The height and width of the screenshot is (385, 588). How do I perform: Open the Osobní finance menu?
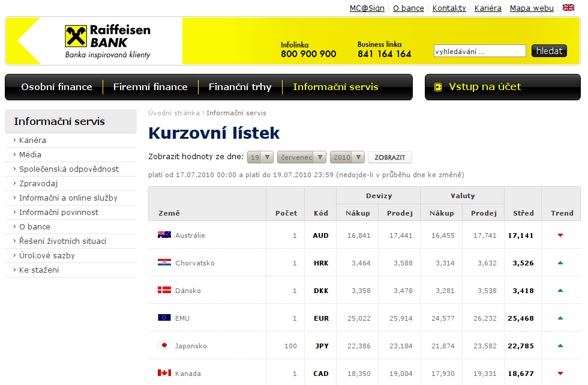[56, 87]
